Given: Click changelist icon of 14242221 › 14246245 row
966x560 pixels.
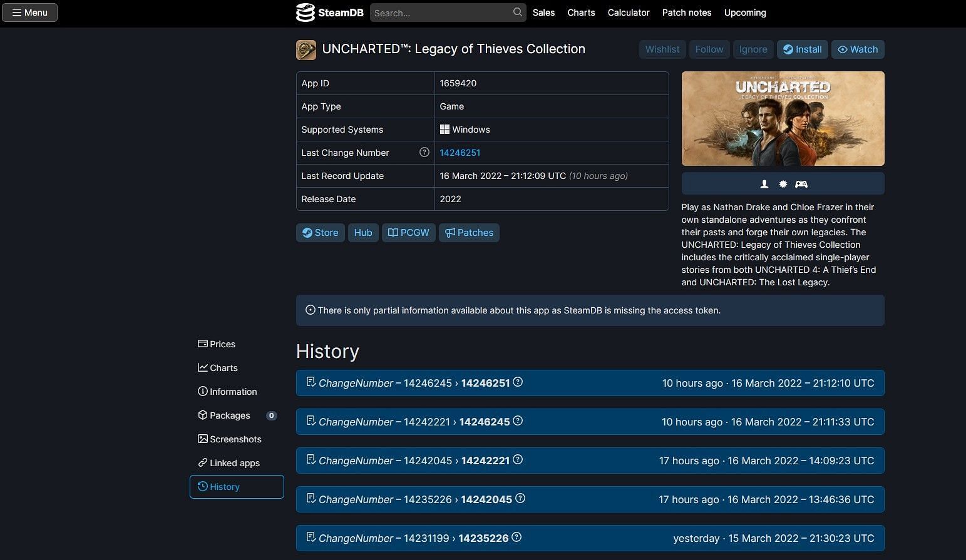Looking at the screenshot, I should click(311, 421).
